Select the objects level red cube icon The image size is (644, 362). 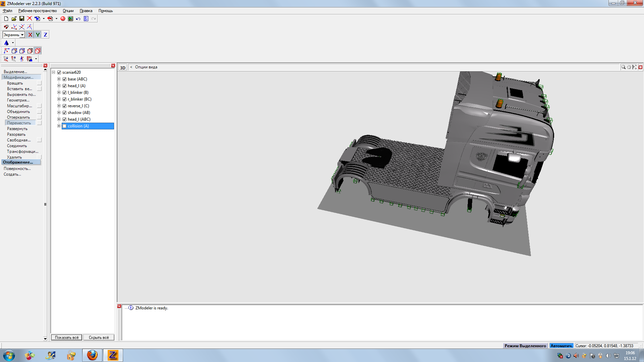[x=38, y=51]
